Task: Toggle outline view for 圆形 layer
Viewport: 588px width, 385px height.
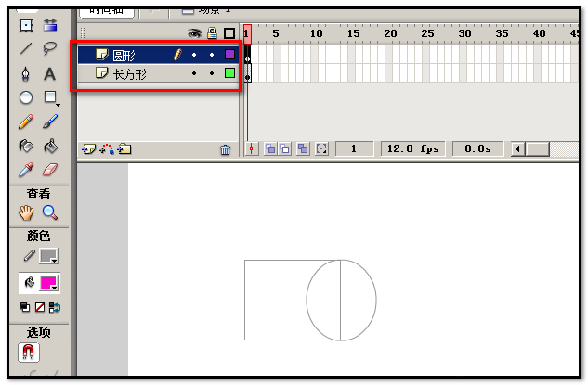Action: coord(229,55)
